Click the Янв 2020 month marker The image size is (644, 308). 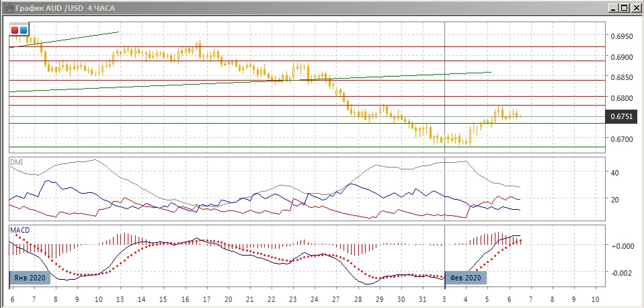click(x=30, y=277)
